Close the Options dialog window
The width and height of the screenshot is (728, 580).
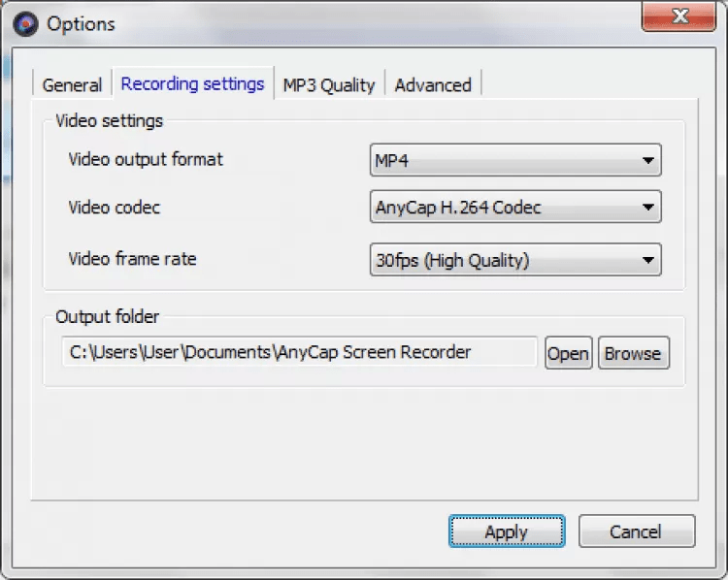click(679, 17)
